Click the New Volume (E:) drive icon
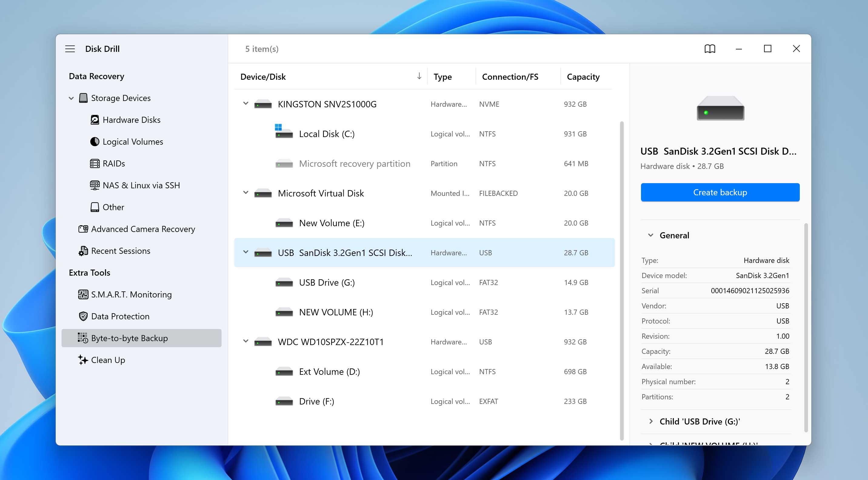868x480 pixels. pyautogui.click(x=284, y=223)
